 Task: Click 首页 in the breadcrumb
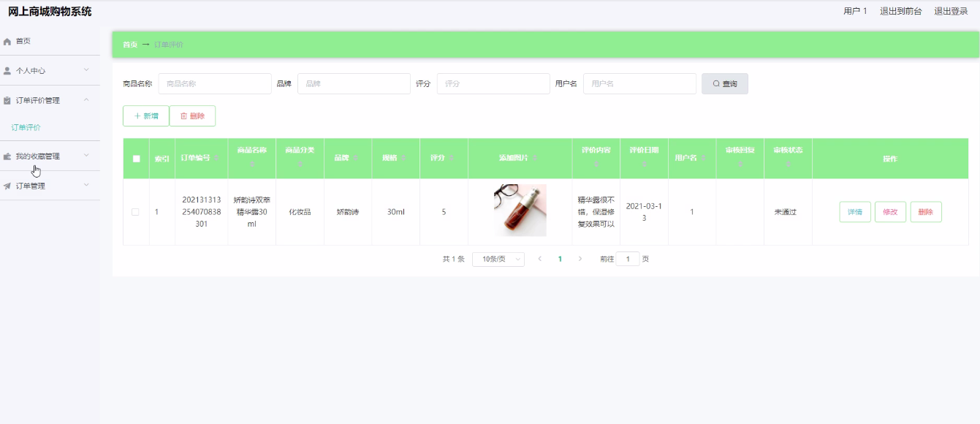pyautogui.click(x=130, y=45)
